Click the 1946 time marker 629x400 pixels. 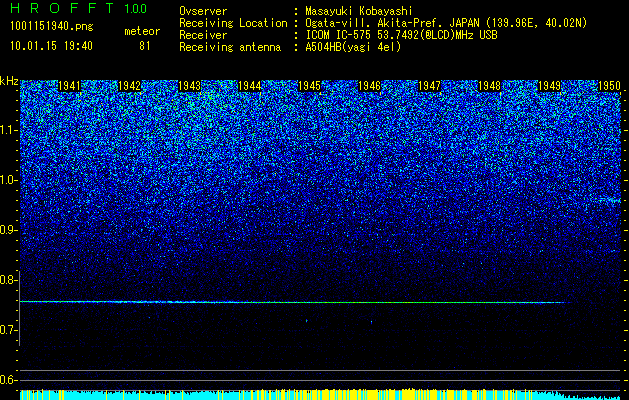point(369,86)
